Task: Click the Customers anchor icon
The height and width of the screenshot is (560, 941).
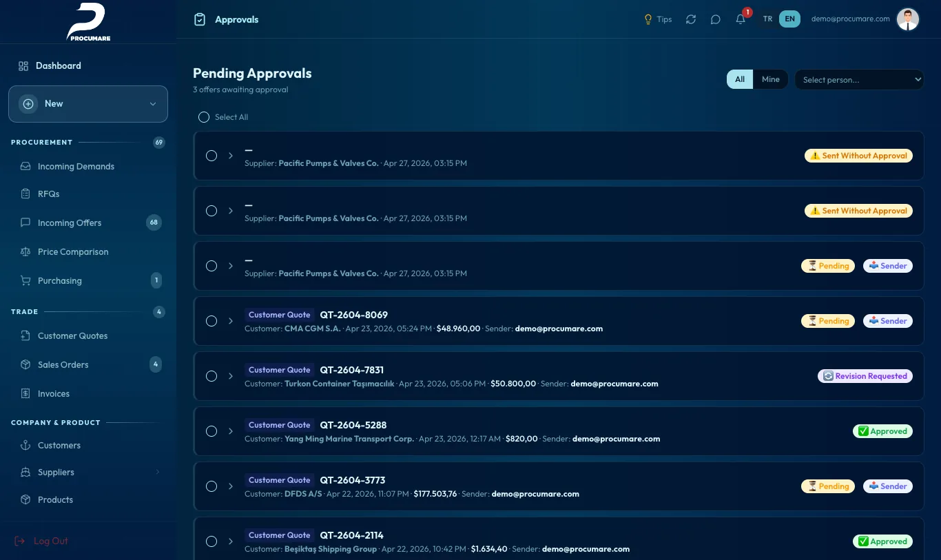Action: pyautogui.click(x=25, y=446)
